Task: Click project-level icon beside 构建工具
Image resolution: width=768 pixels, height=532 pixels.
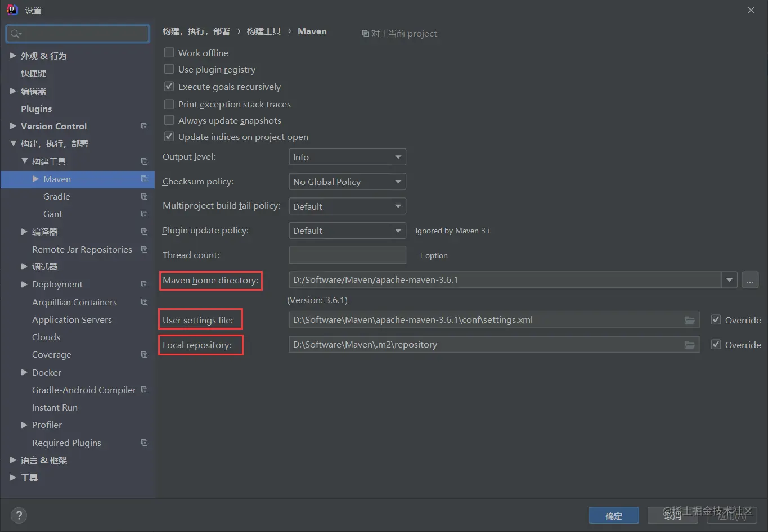Action: coord(144,161)
